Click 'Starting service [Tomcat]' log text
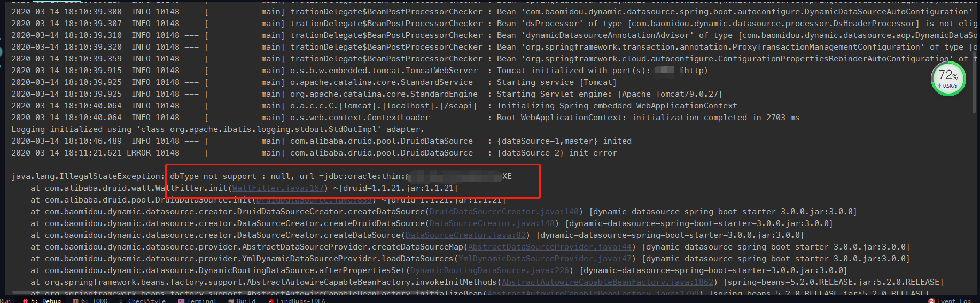The image size is (980, 303). click(556, 82)
